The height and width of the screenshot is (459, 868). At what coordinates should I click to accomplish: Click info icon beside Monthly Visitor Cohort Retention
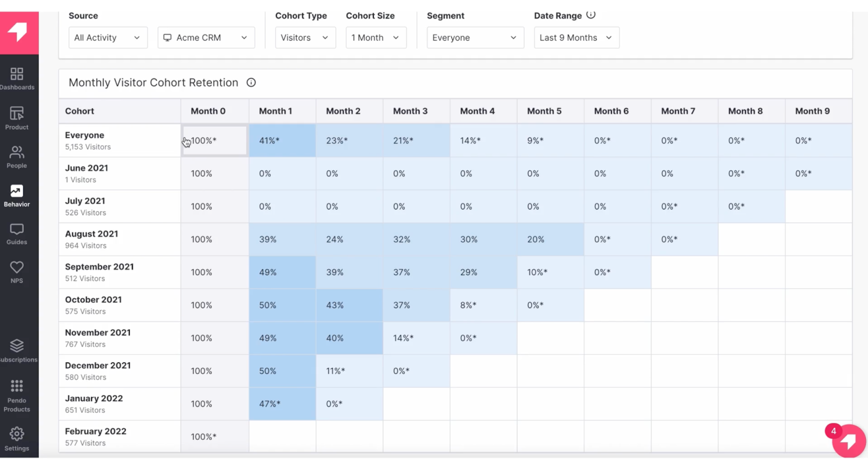[251, 82]
